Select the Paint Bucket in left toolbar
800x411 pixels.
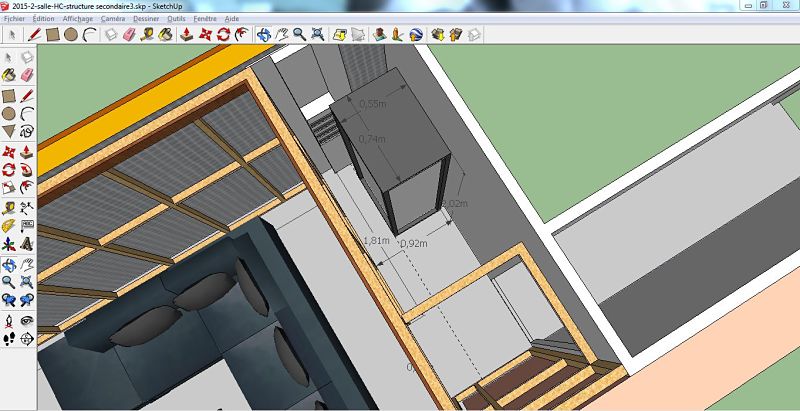tap(9, 74)
